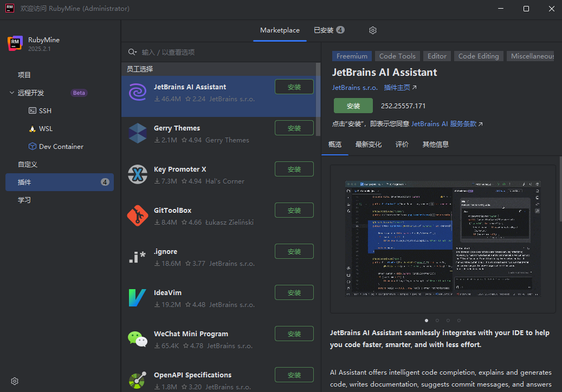Open the 最新变化 tab in plugin details
The width and height of the screenshot is (562, 392).
tap(368, 145)
